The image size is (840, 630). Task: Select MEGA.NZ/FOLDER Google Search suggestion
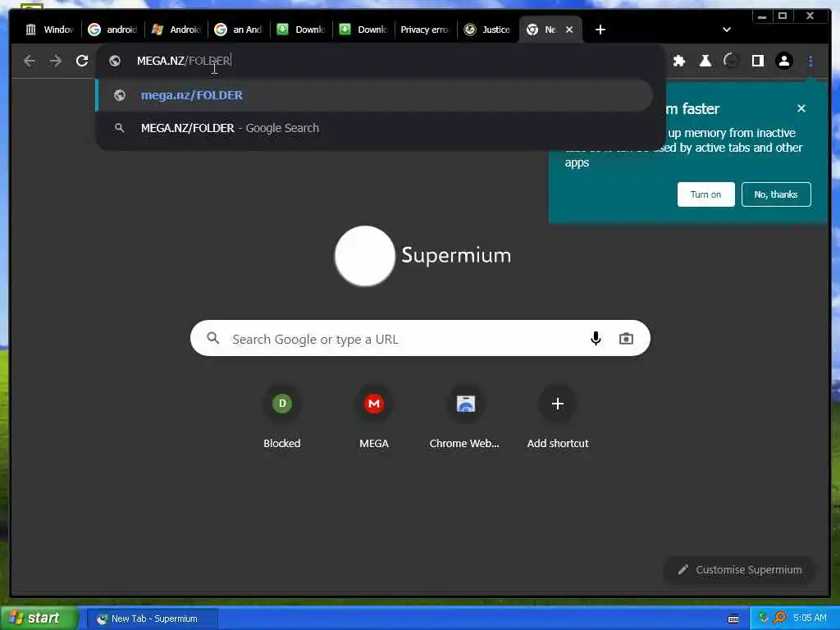[374, 128]
